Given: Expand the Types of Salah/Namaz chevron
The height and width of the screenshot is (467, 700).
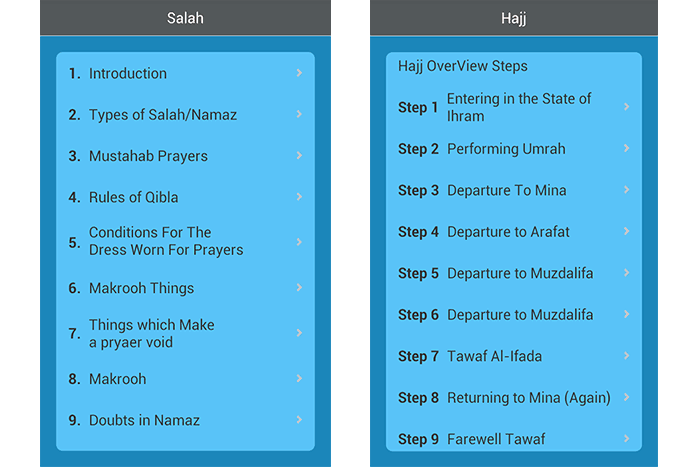Looking at the screenshot, I should click(299, 115).
